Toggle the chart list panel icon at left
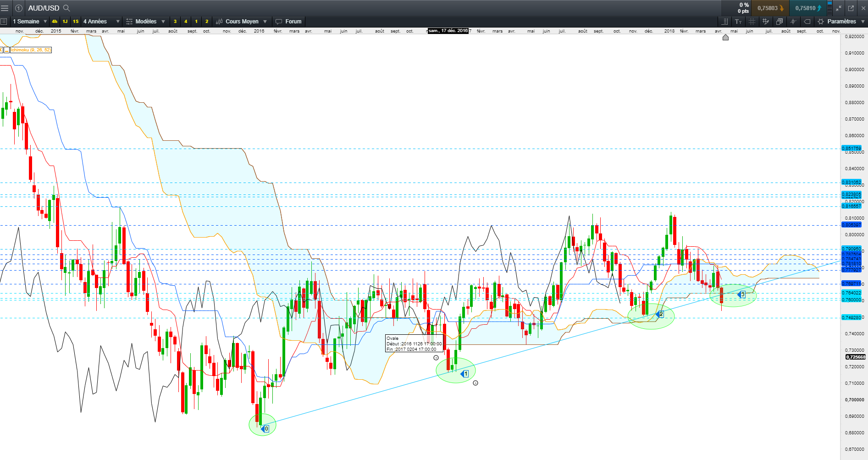868x460 pixels. 4,22
